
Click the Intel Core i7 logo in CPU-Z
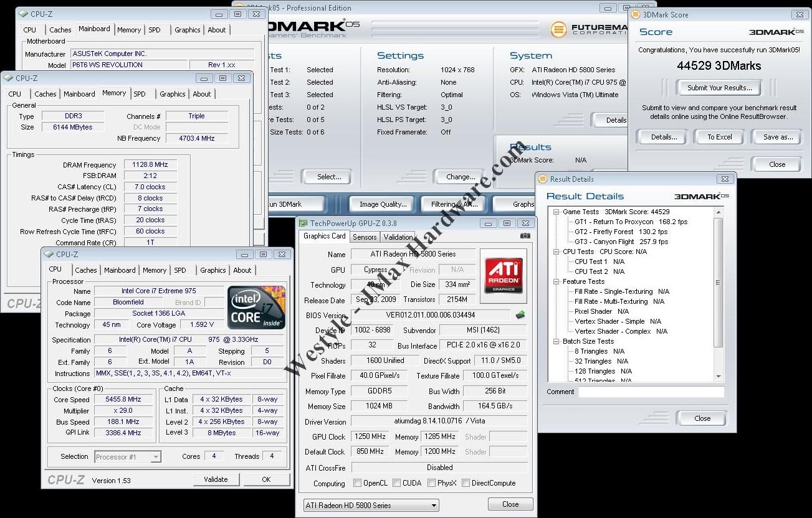click(257, 308)
